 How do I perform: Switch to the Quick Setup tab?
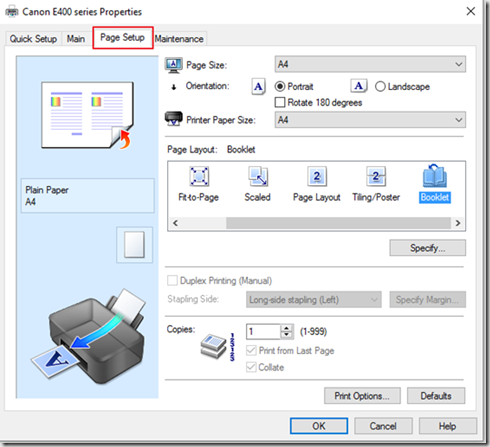coord(33,39)
